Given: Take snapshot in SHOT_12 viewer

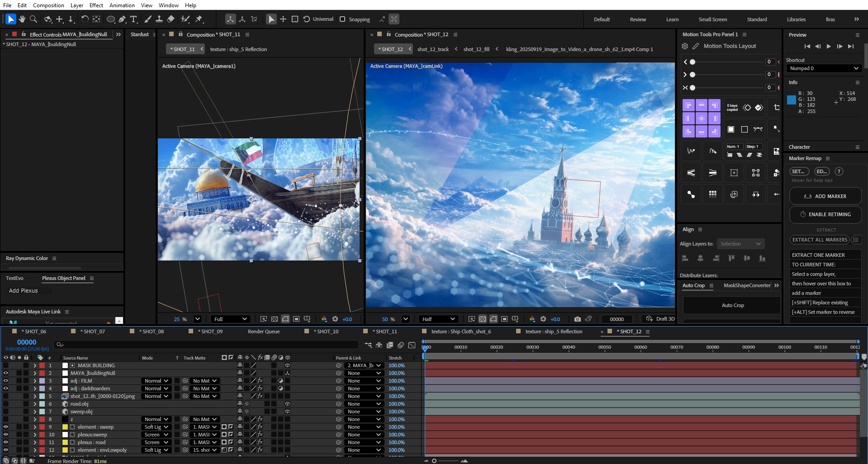Looking at the screenshot, I should (578, 319).
